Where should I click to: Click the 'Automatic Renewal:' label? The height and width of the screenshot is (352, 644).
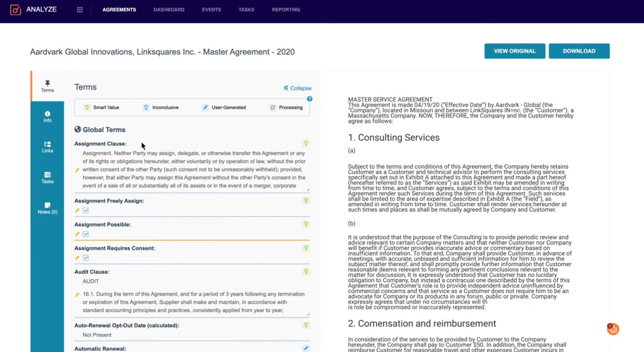[x=100, y=349]
